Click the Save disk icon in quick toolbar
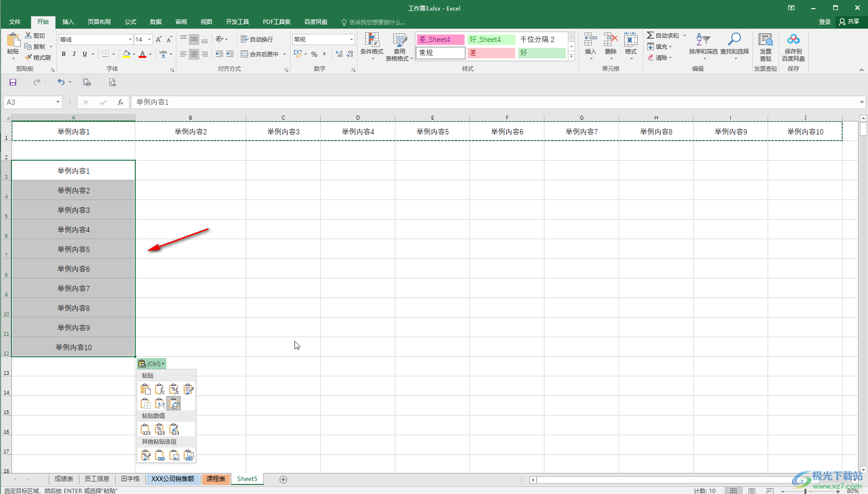The width and height of the screenshot is (868, 494). pos(13,82)
